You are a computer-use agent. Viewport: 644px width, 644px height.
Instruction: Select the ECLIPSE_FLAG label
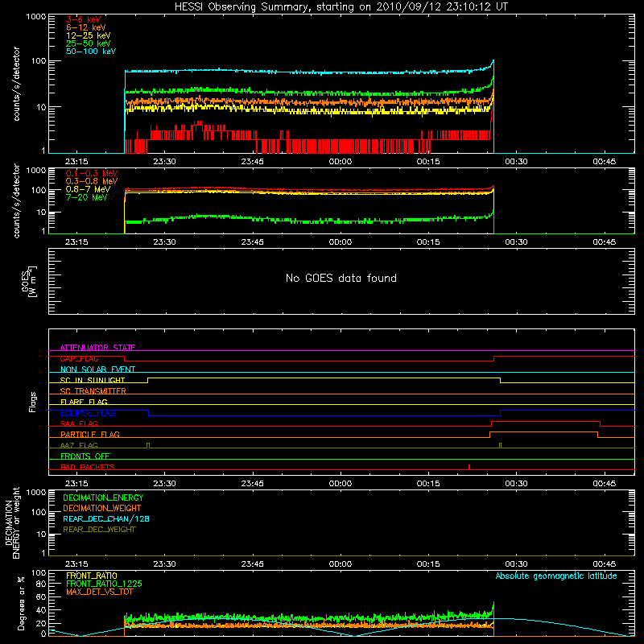click(x=88, y=413)
